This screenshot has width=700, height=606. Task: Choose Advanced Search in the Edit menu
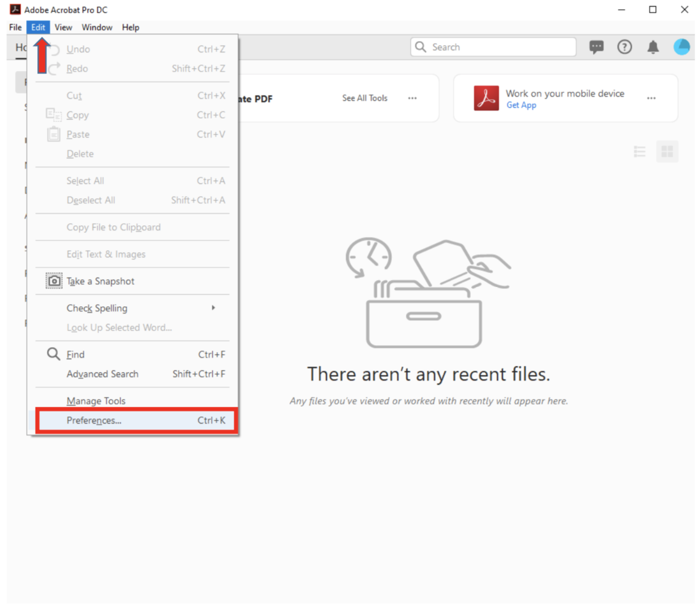[102, 374]
